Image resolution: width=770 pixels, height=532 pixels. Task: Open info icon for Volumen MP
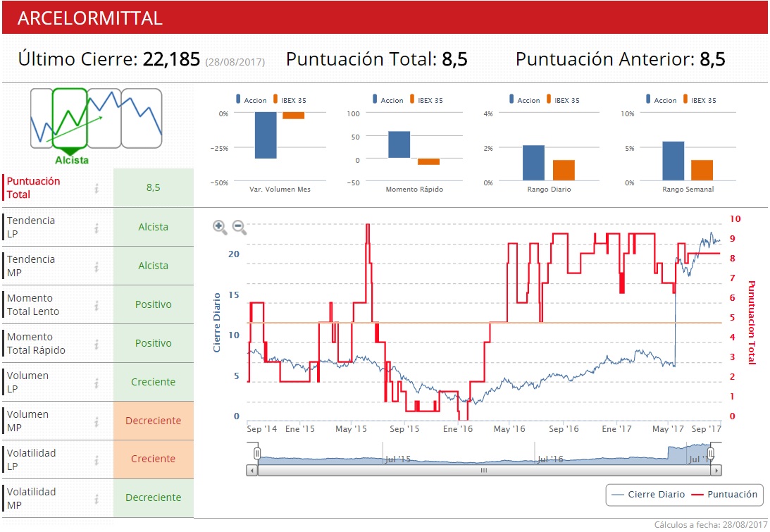point(97,421)
